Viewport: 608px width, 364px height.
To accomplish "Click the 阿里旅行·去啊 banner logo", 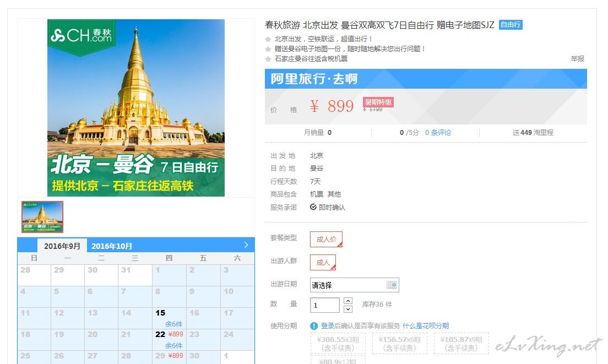I will (314, 79).
